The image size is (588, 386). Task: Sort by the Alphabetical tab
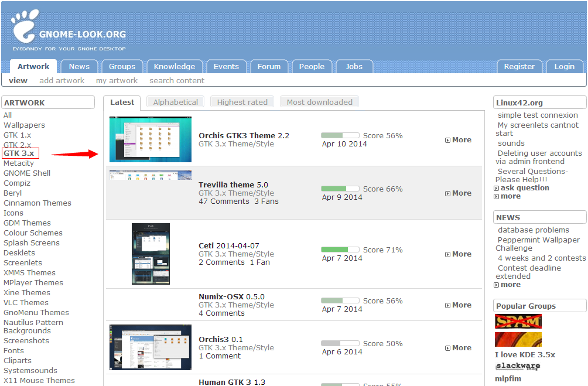pyautogui.click(x=175, y=102)
